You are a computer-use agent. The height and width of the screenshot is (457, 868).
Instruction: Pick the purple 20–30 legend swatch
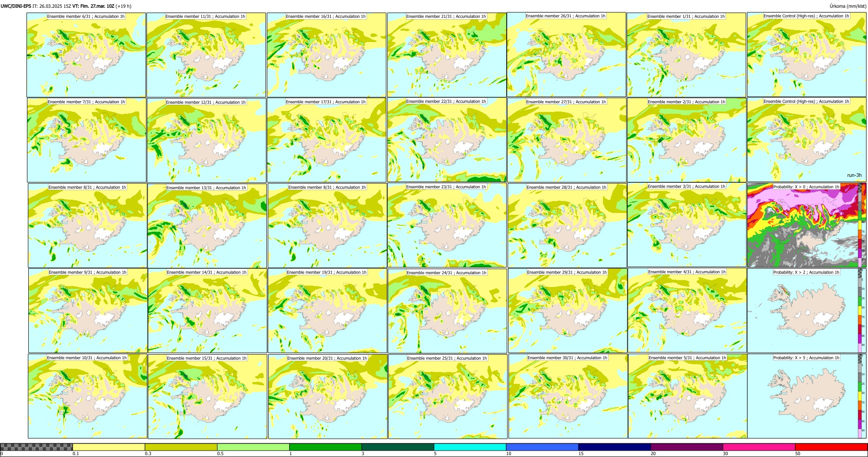687,447
